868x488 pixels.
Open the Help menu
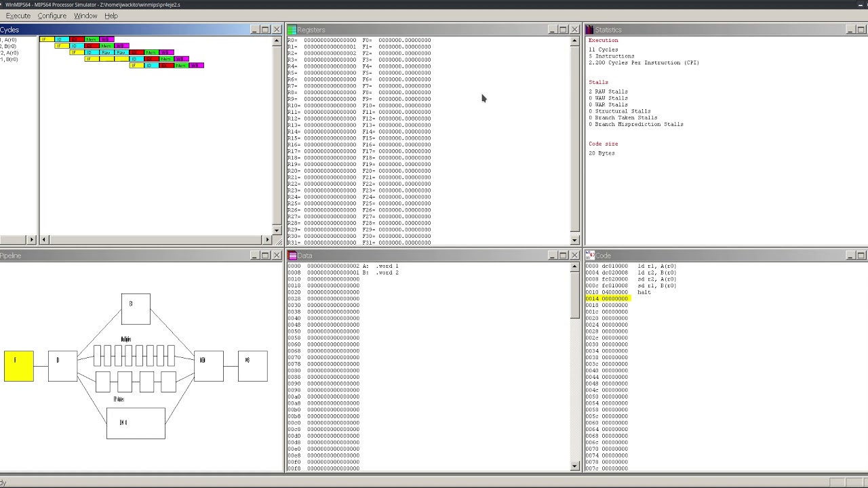coord(111,16)
